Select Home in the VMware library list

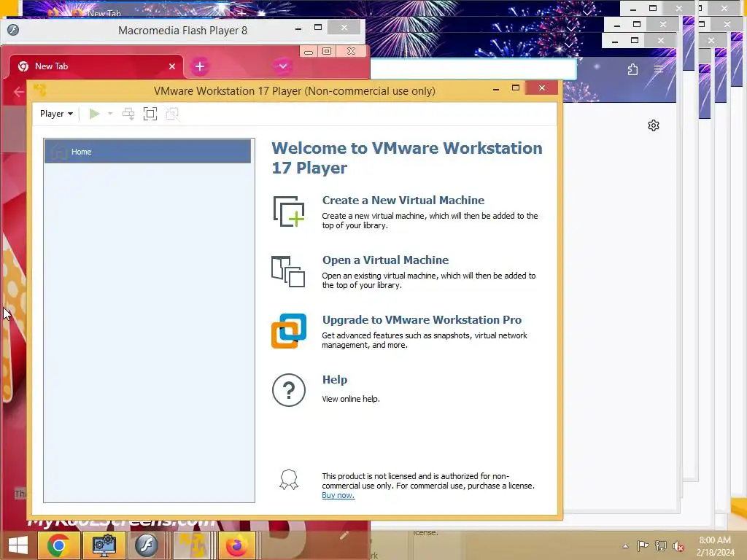click(147, 152)
